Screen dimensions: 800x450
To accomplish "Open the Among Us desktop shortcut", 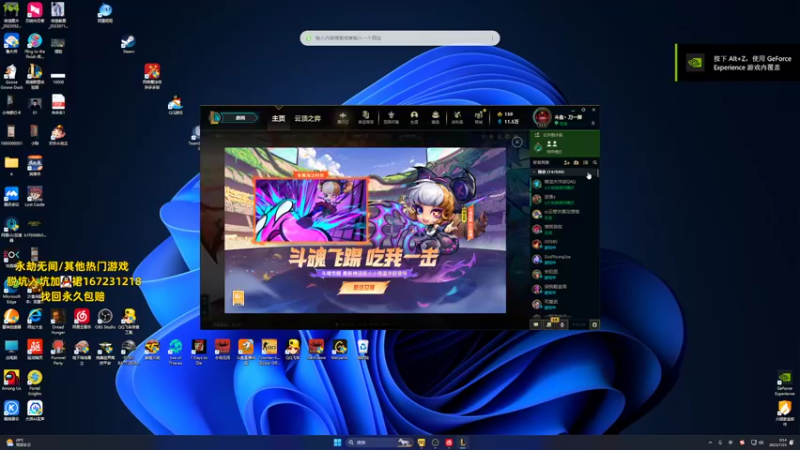I will (11, 381).
